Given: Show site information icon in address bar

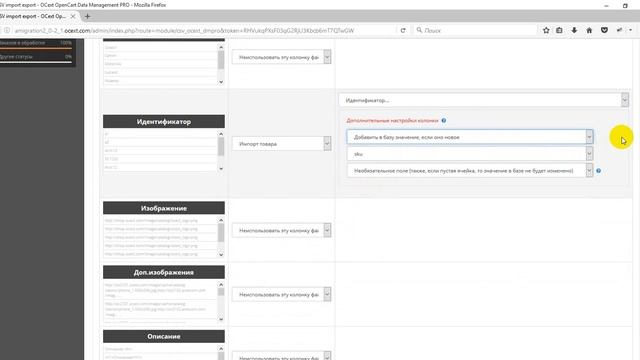Looking at the screenshot, I should click(x=7, y=30).
